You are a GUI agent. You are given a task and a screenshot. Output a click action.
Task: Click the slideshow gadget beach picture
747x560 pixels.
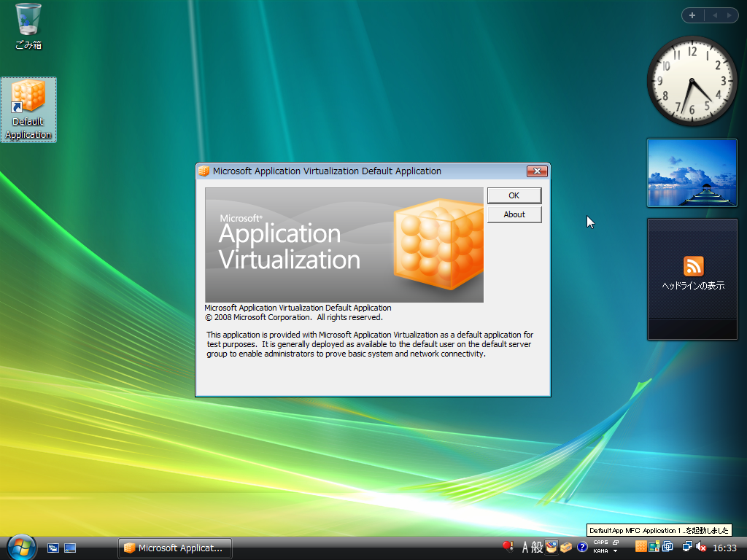point(692,174)
